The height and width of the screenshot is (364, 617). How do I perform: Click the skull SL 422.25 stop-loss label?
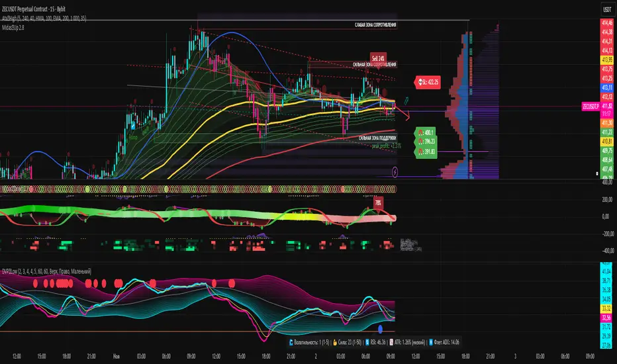428,82
